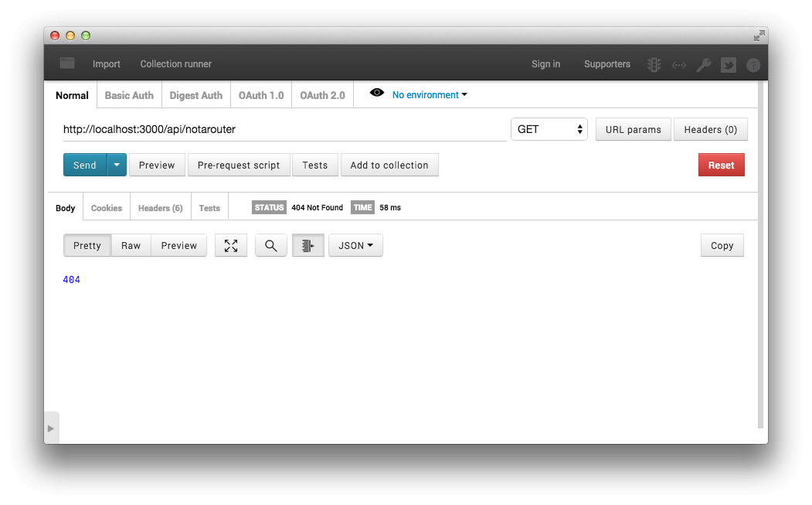The width and height of the screenshot is (812, 505).
Task: Open help via the question mark icon
Action: (753, 64)
